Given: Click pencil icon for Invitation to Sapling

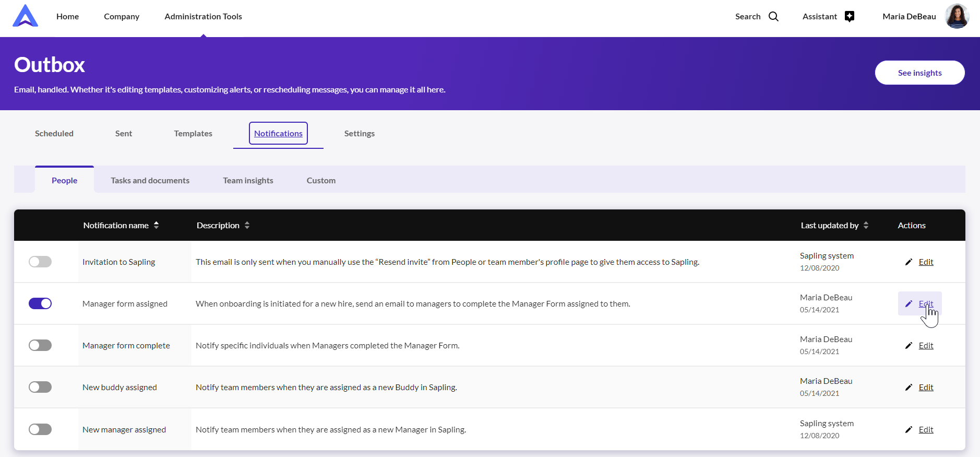Looking at the screenshot, I should (909, 262).
